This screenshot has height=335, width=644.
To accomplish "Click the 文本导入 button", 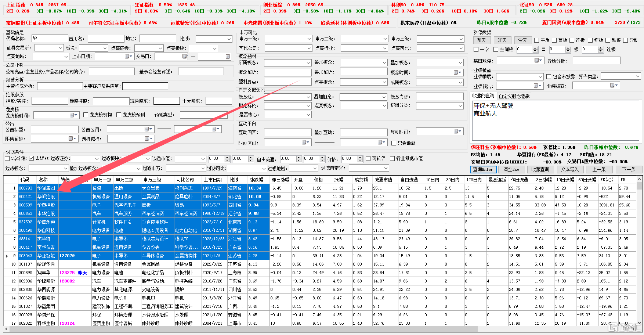I will pos(570,169).
